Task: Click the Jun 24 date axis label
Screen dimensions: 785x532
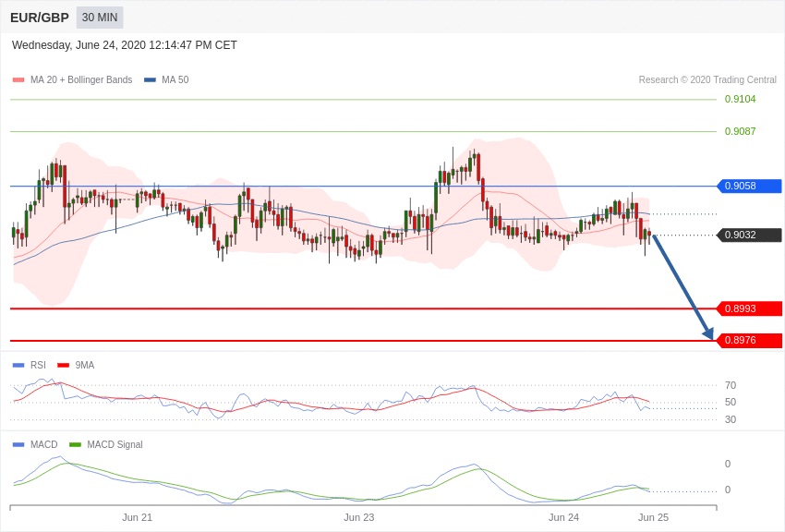Action: click(563, 517)
